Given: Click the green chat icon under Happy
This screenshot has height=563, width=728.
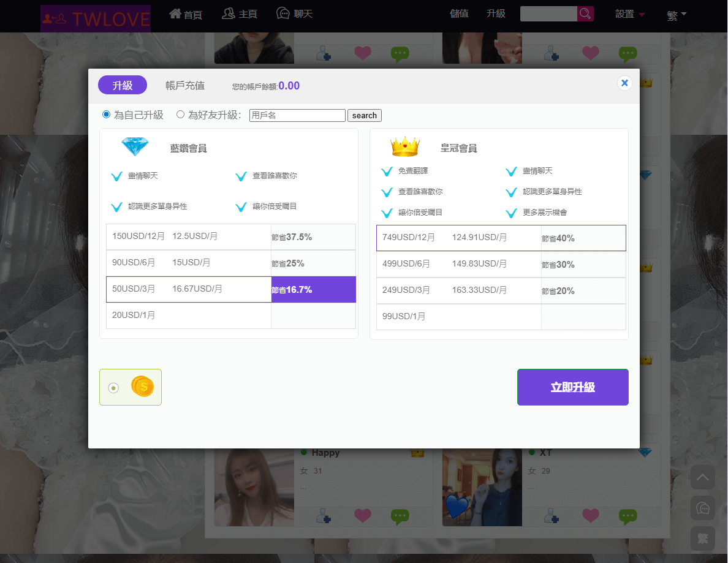Looking at the screenshot, I should click(400, 516).
